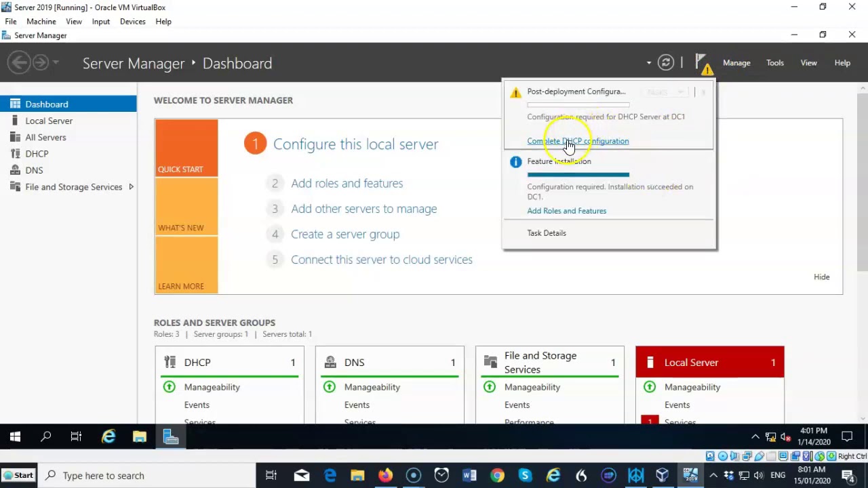This screenshot has width=868, height=488.
Task: Click the File and Storage Services tile icon
Action: pos(490,363)
